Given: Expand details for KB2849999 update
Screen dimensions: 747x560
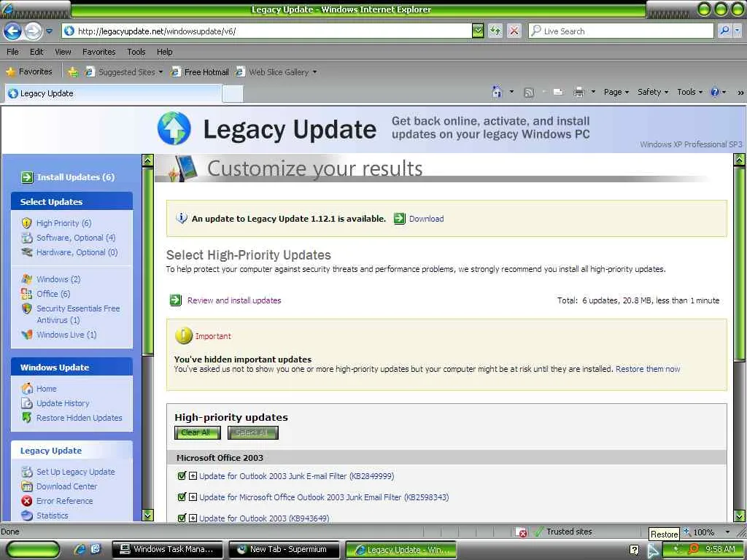Looking at the screenshot, I should point(193,475).
